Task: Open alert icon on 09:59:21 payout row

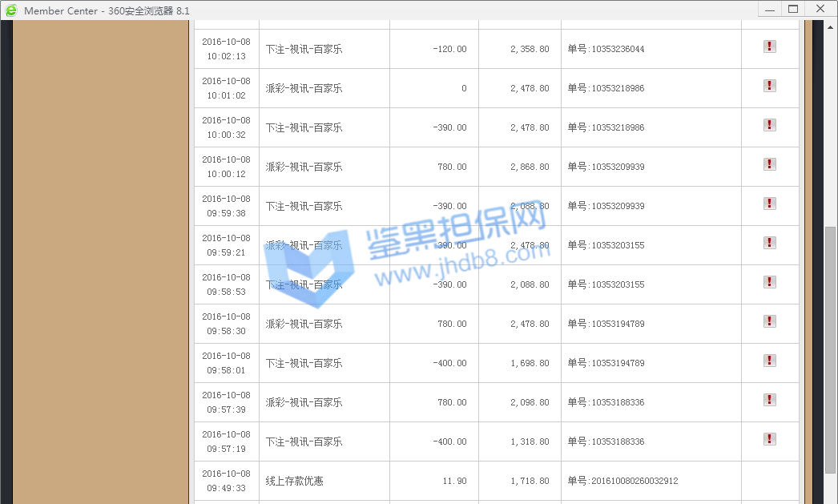Action: pos(769,243)
